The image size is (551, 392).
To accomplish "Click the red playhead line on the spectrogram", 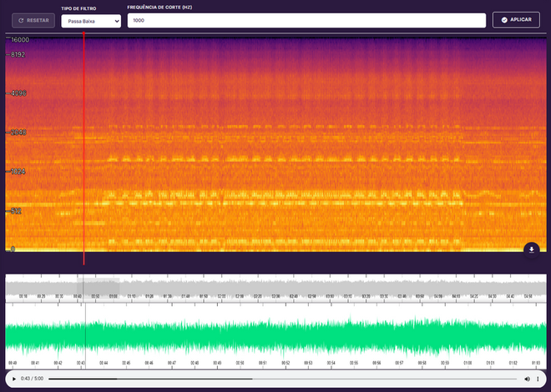I will click(83, 148).
